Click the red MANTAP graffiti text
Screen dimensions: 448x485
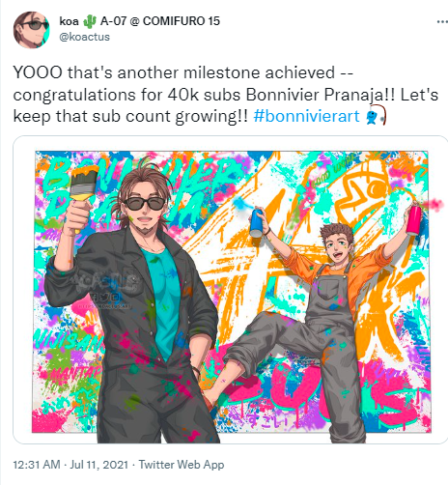point(75,374)
